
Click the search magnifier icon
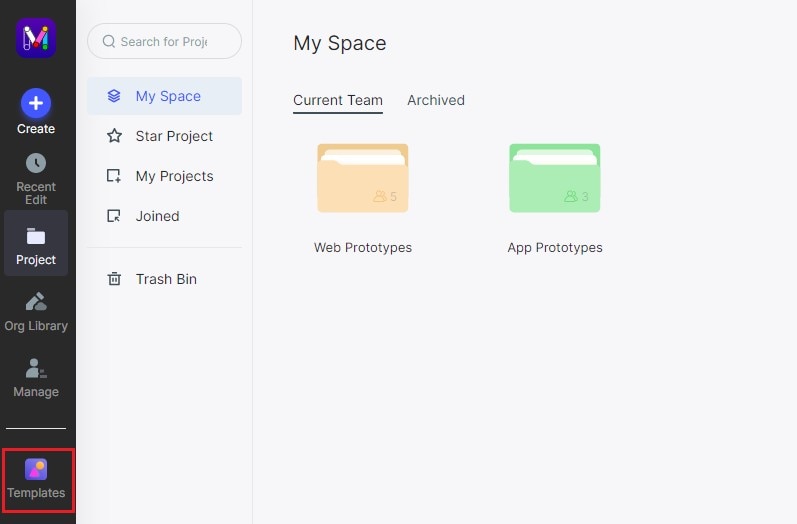coord(108,42)
